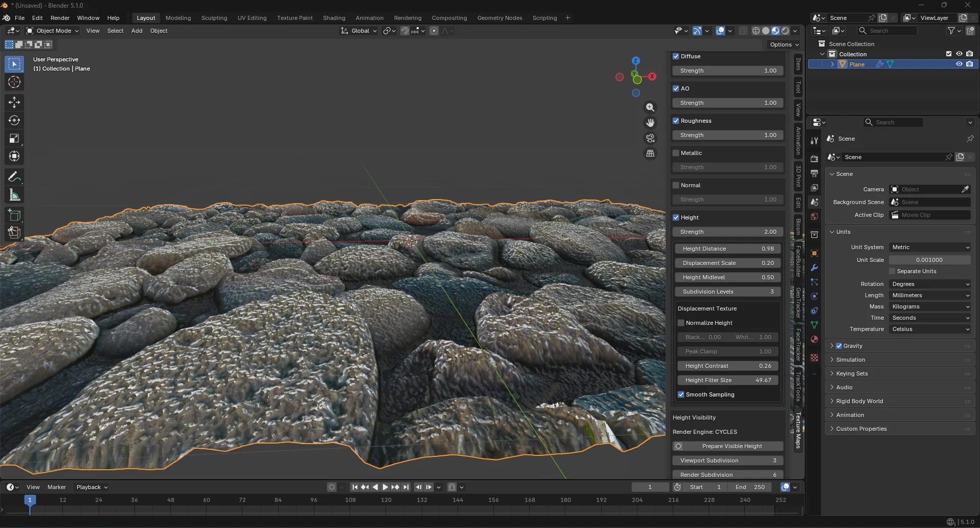Enable Normalize Height checkbox
The width and height of the screenshot is (980, 528).
[681, 323]
